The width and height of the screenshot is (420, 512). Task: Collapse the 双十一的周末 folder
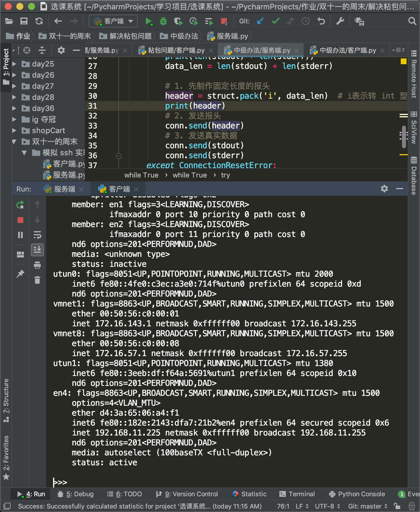14,142
